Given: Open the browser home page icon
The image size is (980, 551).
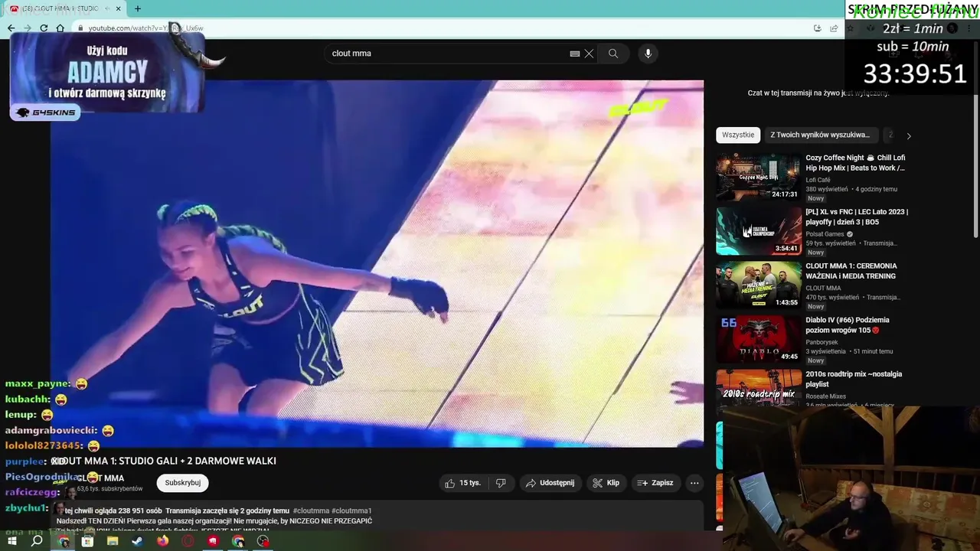Looking at the screenshot, I should 60,28.
